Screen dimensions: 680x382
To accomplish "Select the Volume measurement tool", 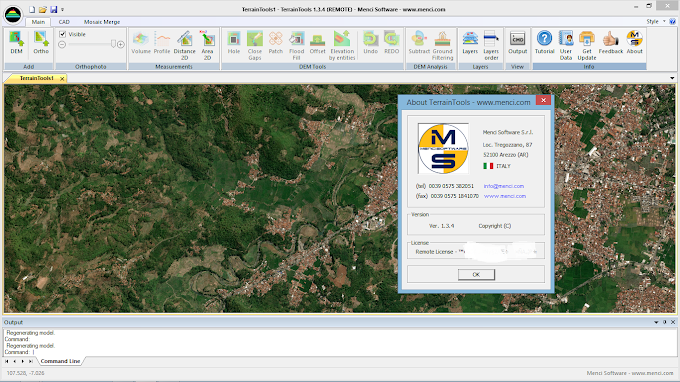I will [x=141, y=42].
